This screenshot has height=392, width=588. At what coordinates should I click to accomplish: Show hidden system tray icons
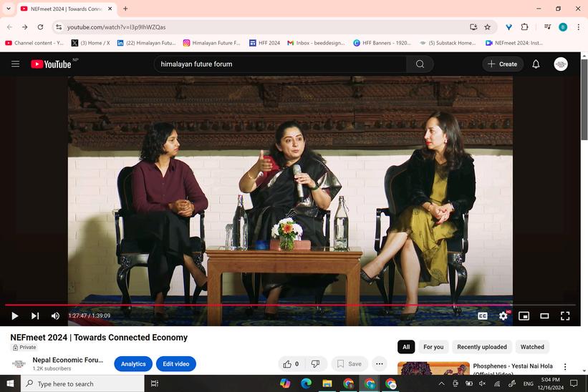tap(441, 383)
